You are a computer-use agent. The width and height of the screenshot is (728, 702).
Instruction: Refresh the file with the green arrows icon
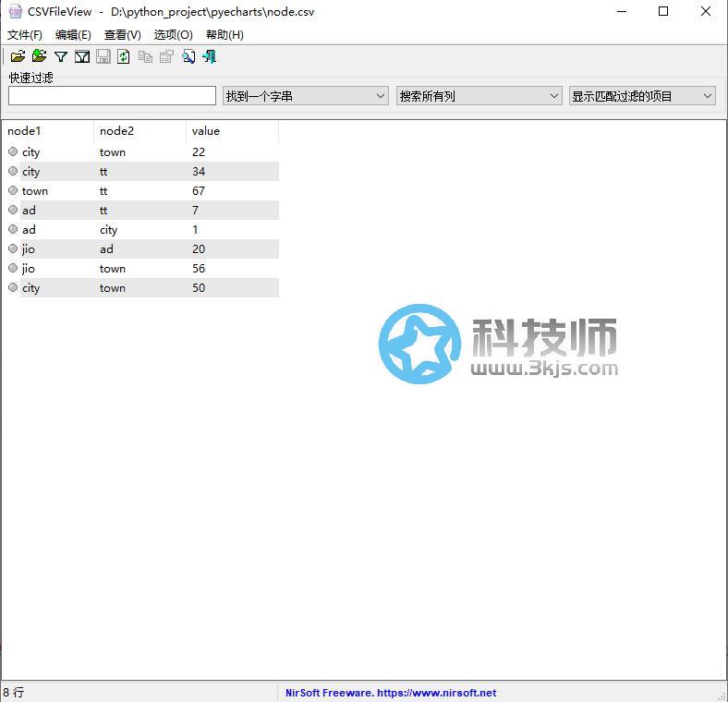click(124, 56)
